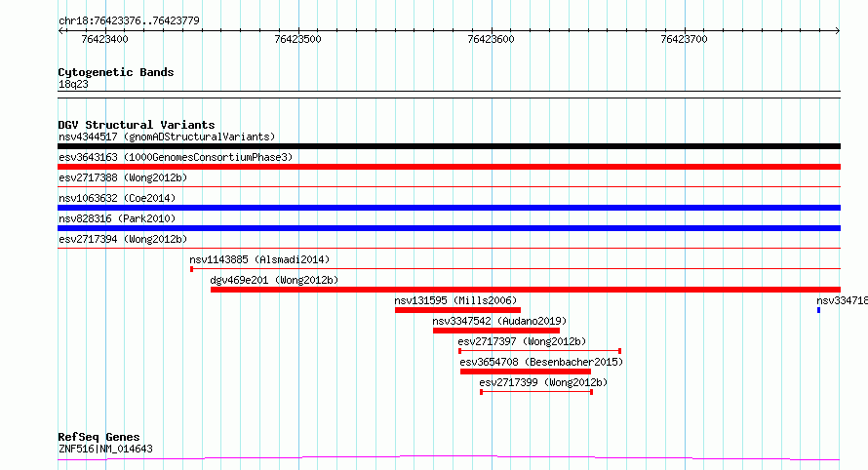Click the esv2717394 Wong2012b thin red line

(449, 249)
